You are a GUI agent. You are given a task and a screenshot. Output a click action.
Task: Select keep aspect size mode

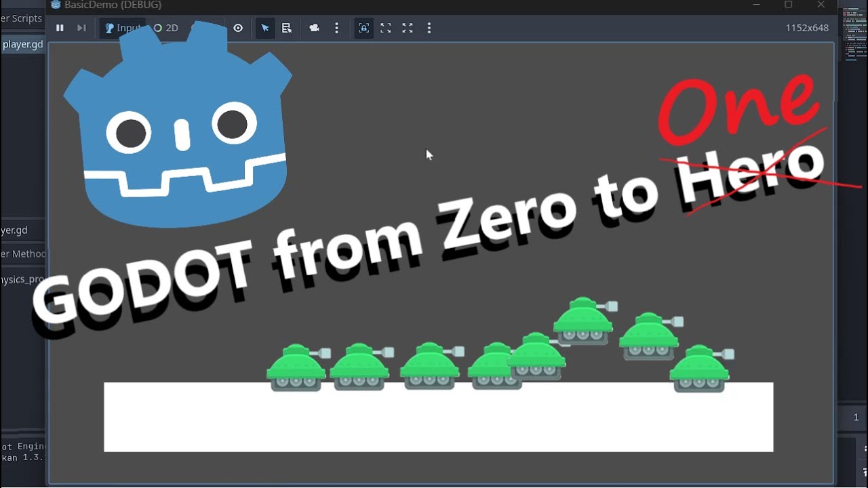click(x=386, y=28)
